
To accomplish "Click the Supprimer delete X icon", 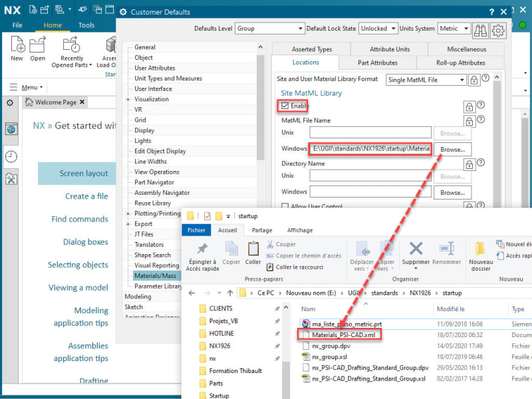I will [416, 248].
